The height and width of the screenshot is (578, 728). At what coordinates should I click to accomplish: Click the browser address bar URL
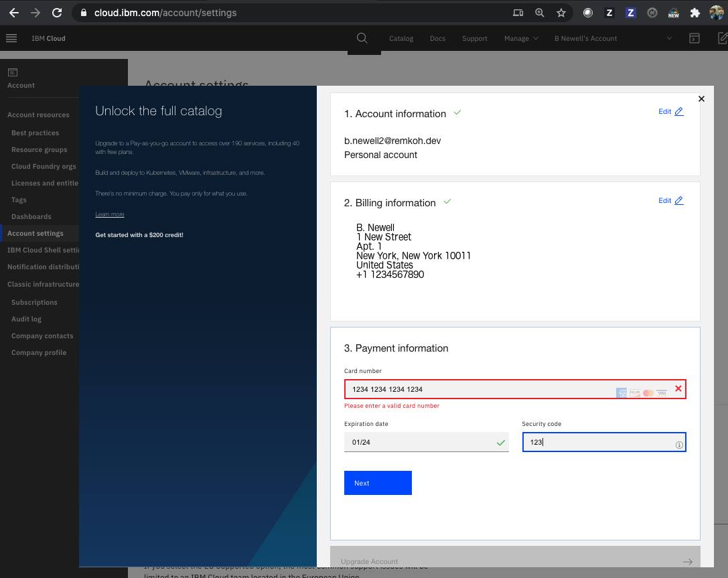pos(165,13)
